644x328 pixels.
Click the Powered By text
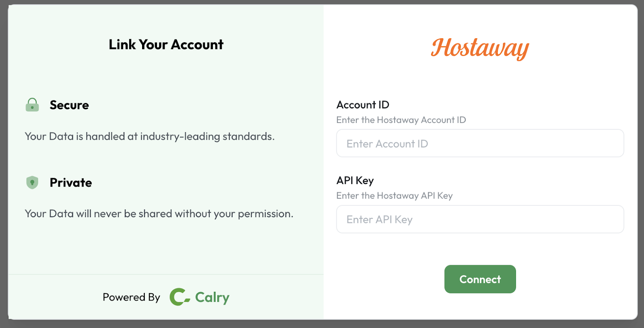pos(131,297)
